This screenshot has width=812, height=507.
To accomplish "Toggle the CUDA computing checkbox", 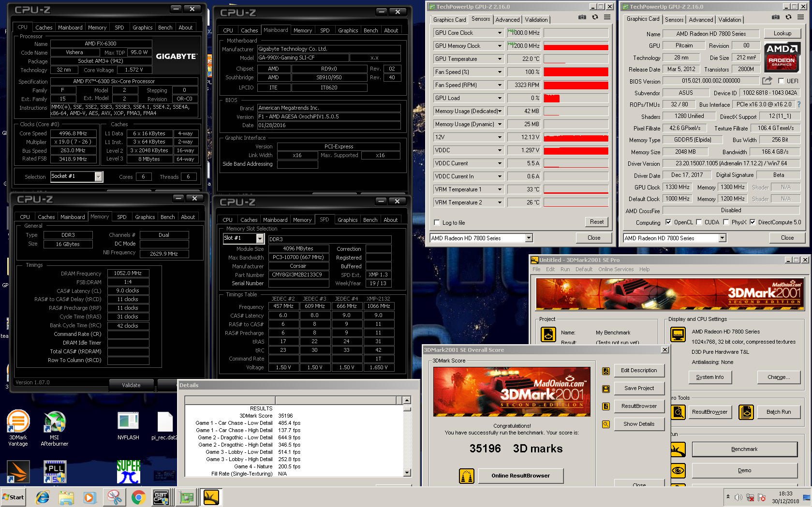I will 698,222.
